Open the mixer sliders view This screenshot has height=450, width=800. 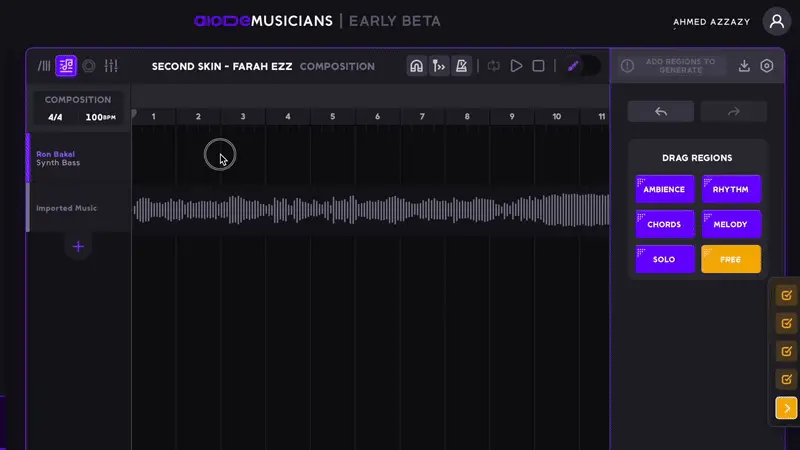pyautogui.click(x=111, y=66)
